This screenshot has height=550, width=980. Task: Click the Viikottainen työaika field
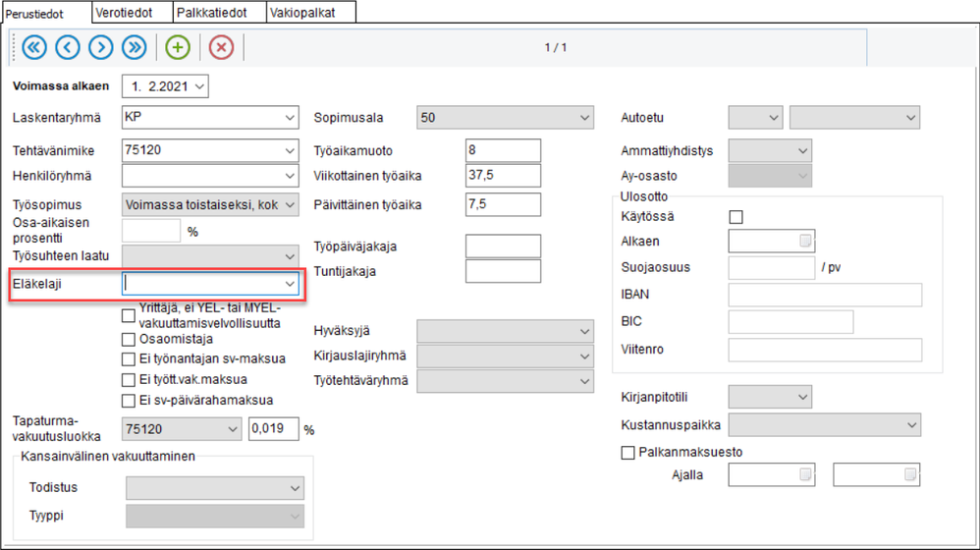(503, 176)
